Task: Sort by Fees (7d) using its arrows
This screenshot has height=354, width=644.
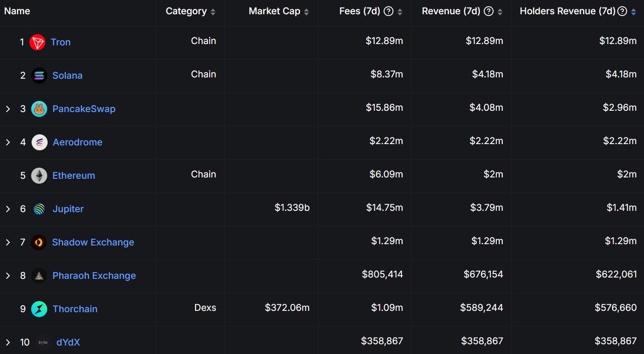Action: pos(400,12)
